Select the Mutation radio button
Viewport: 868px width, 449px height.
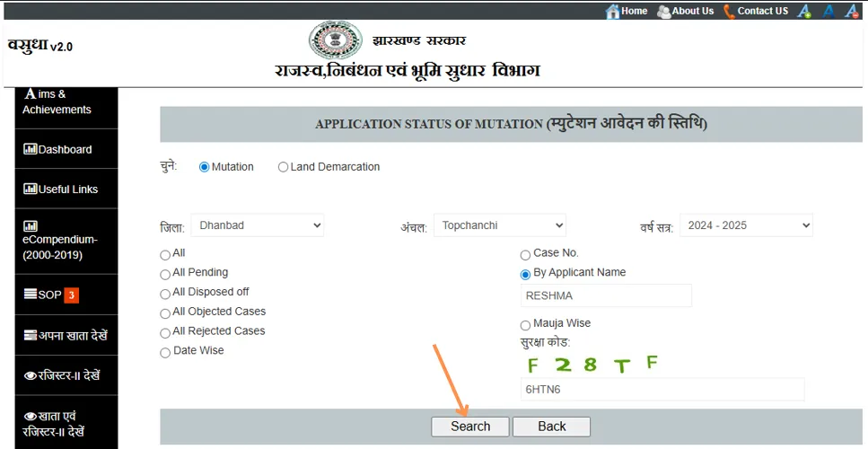pos(205,167)
